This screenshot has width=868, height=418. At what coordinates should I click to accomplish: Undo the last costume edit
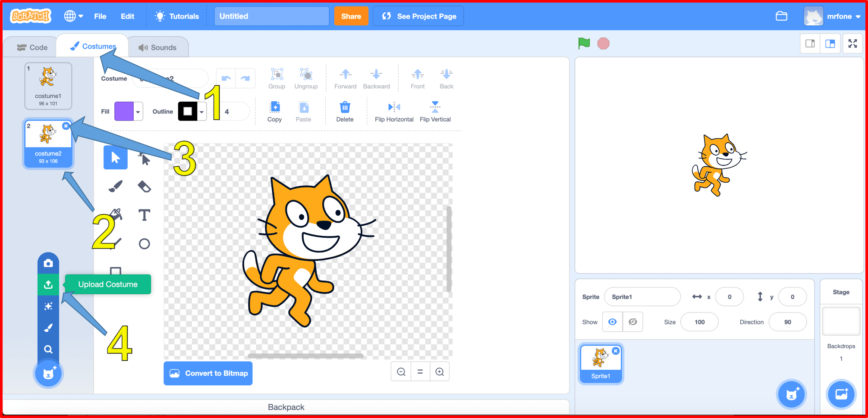coord(226,78)
